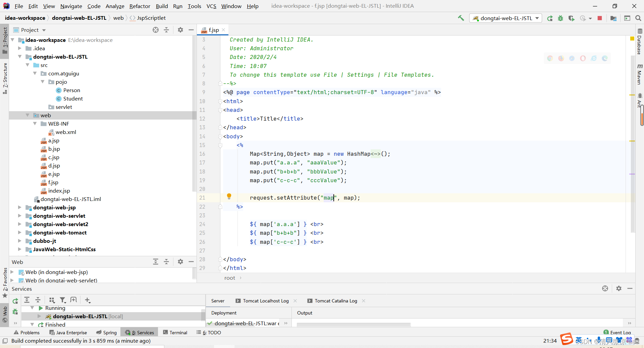
Task: Collapse the src folder node
Action: click(x=28, y=65)
